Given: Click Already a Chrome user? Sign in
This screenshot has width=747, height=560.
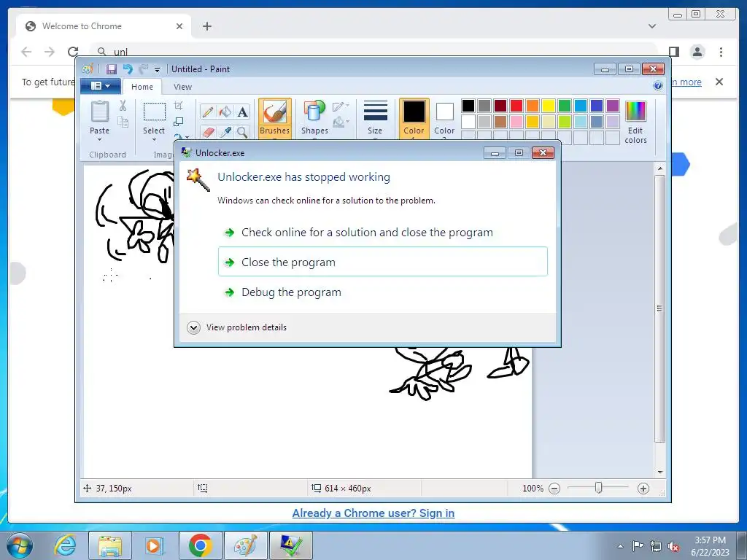Looking at the screenshot, I should (x=373, y=513).
